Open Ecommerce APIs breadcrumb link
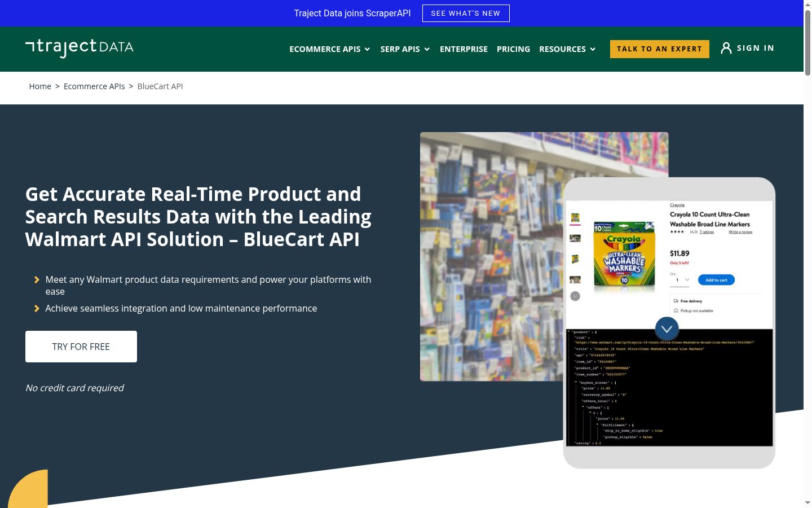Image resolution: width=812 pixels, height=508 pixels. pyautogui.click(x=94, y=86)
